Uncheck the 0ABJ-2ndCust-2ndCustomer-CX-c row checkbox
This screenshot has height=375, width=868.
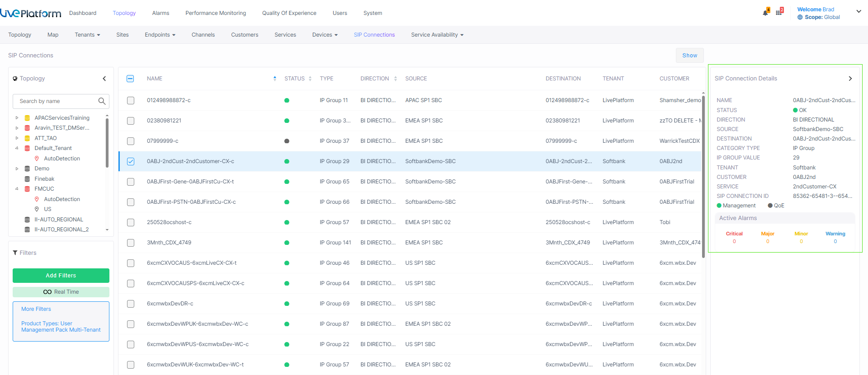(131, 161)
